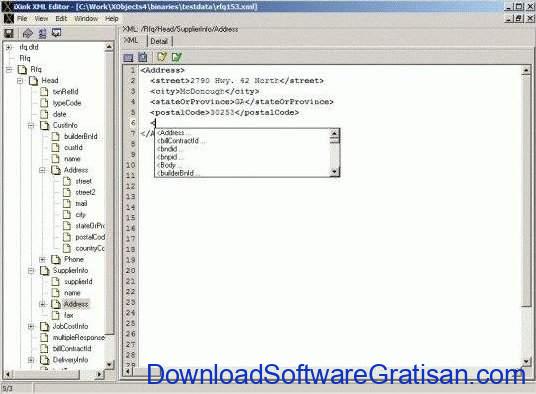The width and height of the screenshot is (536, 394).
Task: Open the Window menu
Action: tap(86, 18)
